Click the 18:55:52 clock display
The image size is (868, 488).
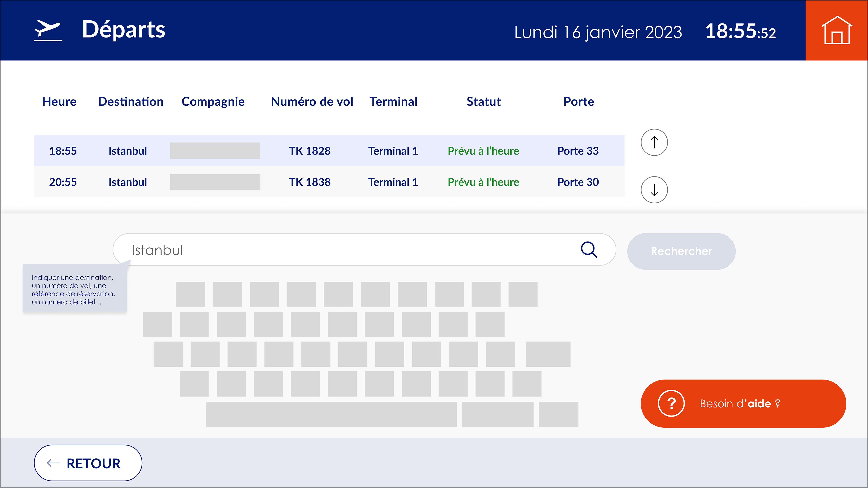click(x=740, y=31)
